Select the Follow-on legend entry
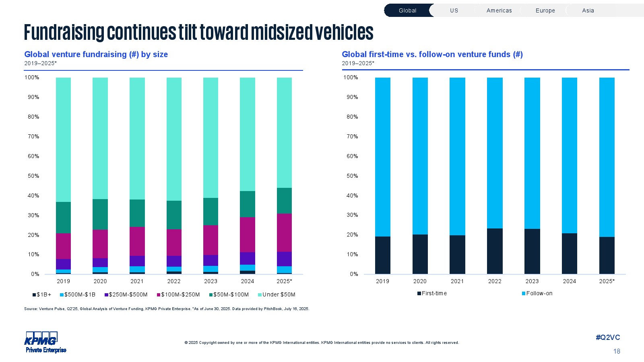The width and height of the screenshot is (644, 362). tap(537, 294)
